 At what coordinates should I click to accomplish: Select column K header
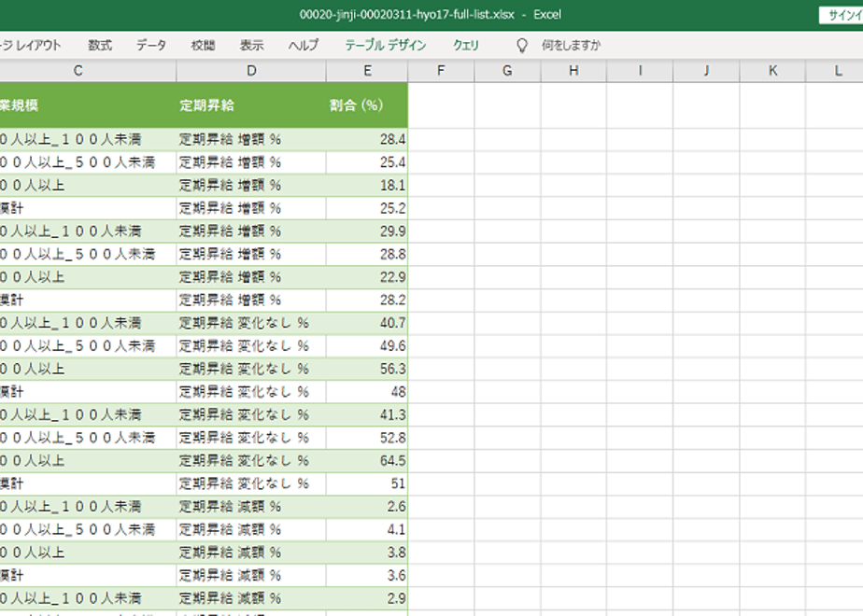tap(772, 71)
